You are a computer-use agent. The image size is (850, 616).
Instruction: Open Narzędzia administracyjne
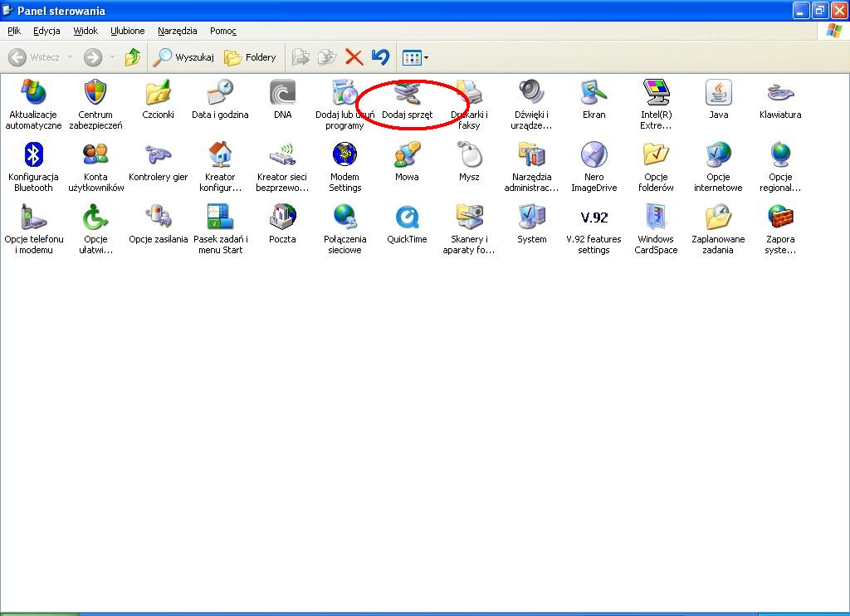(x=531, y=167)
